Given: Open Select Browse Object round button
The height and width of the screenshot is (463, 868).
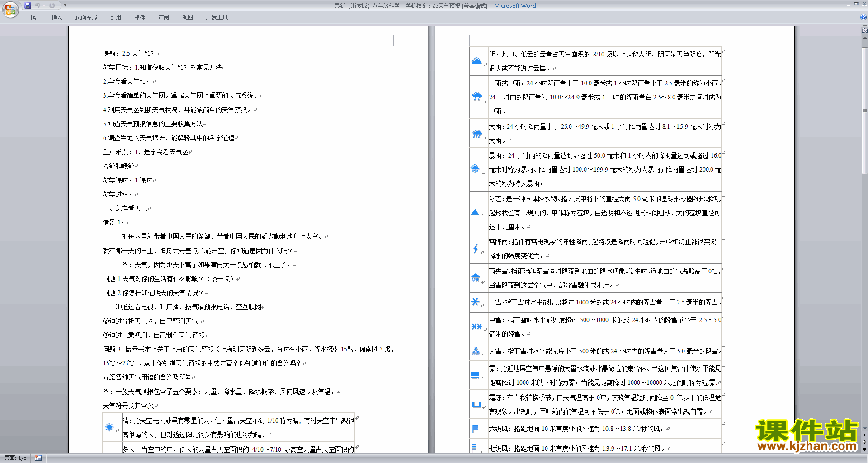Looking at the screenshot, I should pos(865,442).
